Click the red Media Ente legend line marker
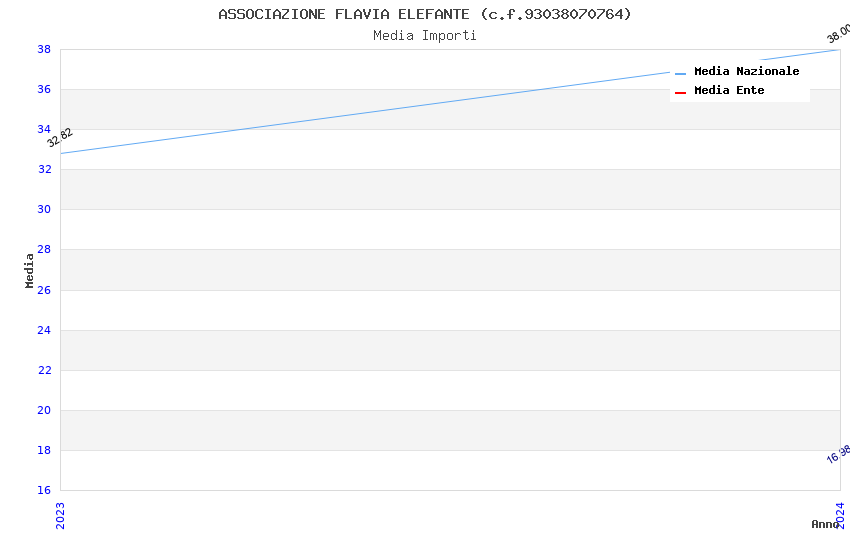This screenshot has height=550, width=850. [681, 92]
